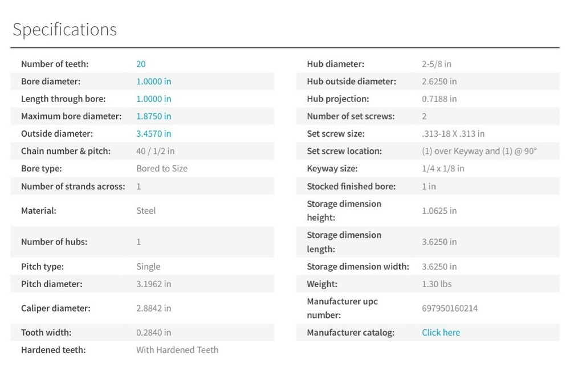
Task: Click the Set screw location value text
Action: [x=479, y=151]
